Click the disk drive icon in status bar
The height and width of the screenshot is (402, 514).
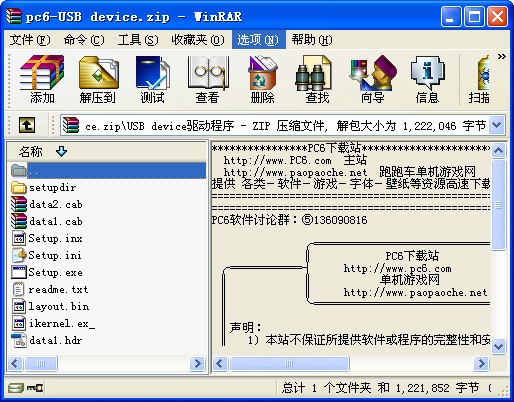tap(15, 388)
